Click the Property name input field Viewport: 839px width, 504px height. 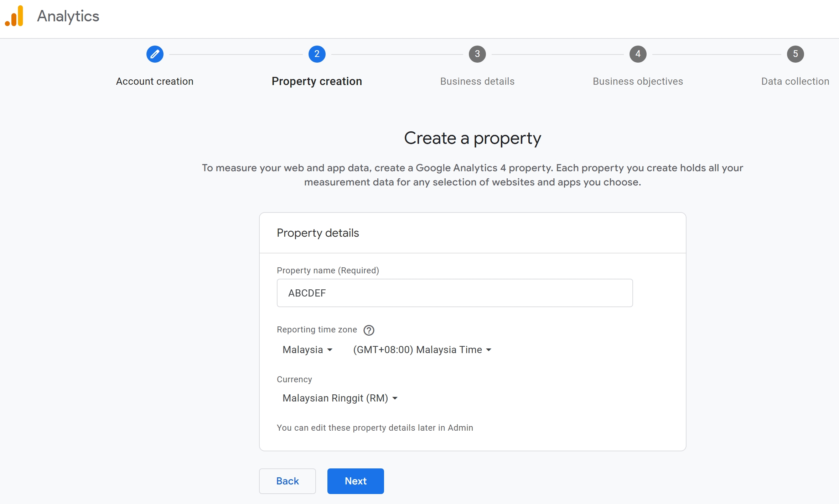coord(455,293)
